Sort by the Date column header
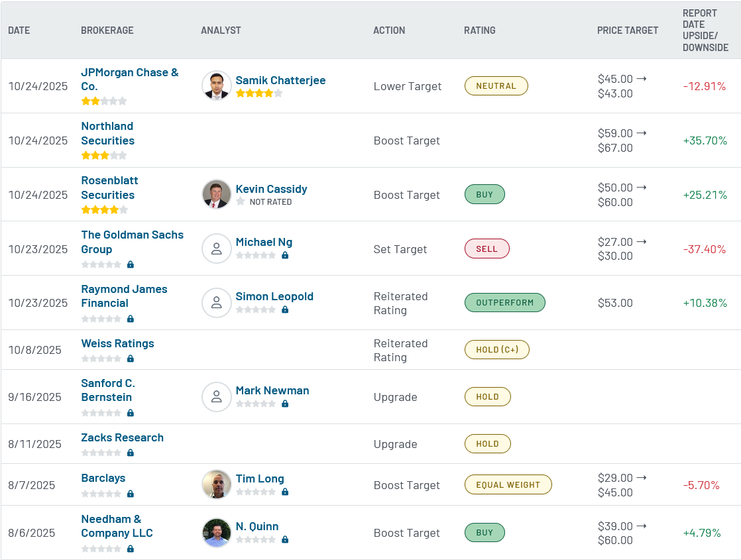The height and width of the screenshot is (560, 741). tap(19, 30)
